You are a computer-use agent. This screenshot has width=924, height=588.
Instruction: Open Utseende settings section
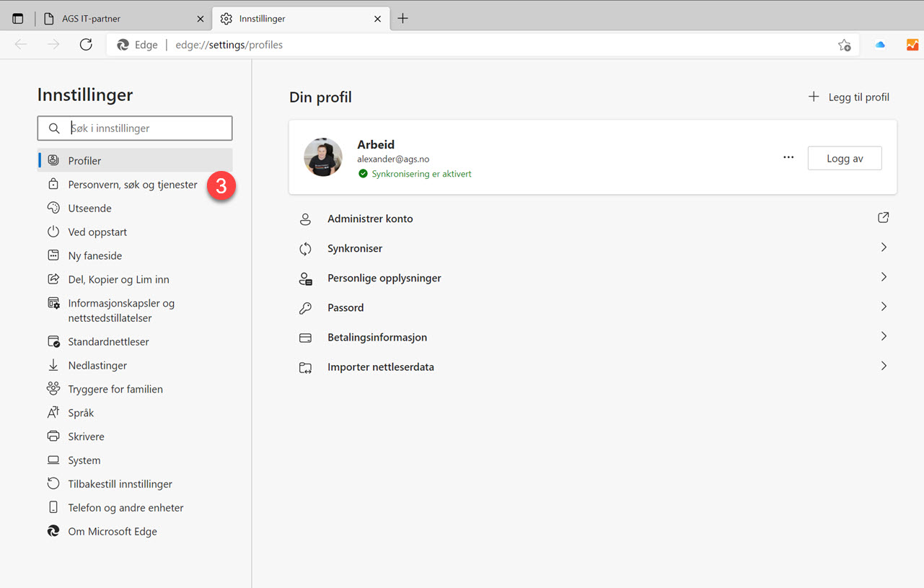click(x=135, y=209)
